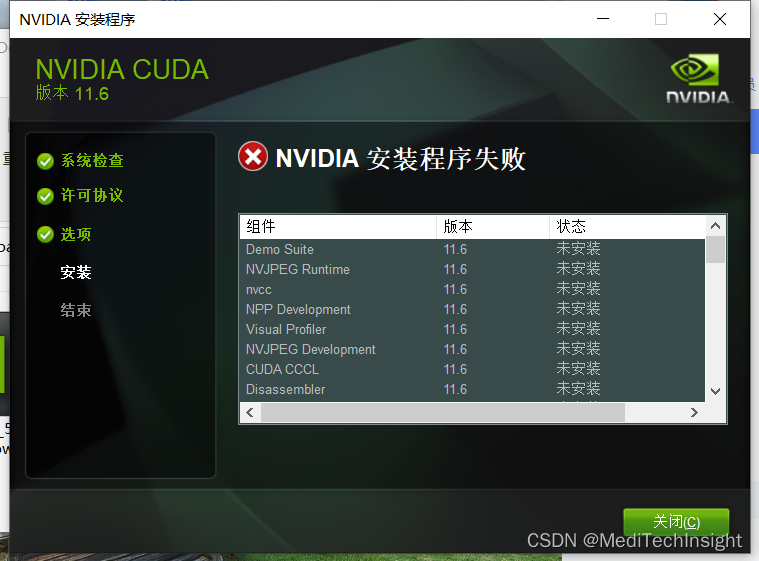This screenshot has height=561, width=759.
Task: Select the NVJPEG Runtime row
Action: click(x=472, y=269)
